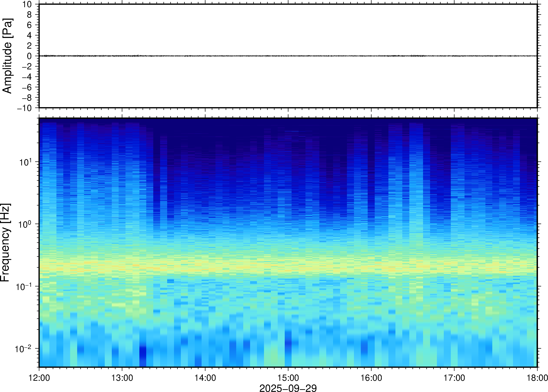Click the -4 amplitude tick label

[27, 77]
